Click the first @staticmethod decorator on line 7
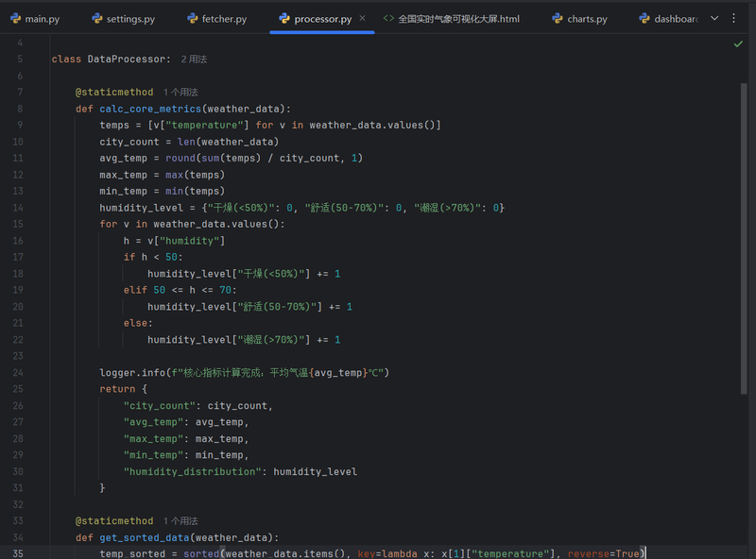 pos(114,92)
